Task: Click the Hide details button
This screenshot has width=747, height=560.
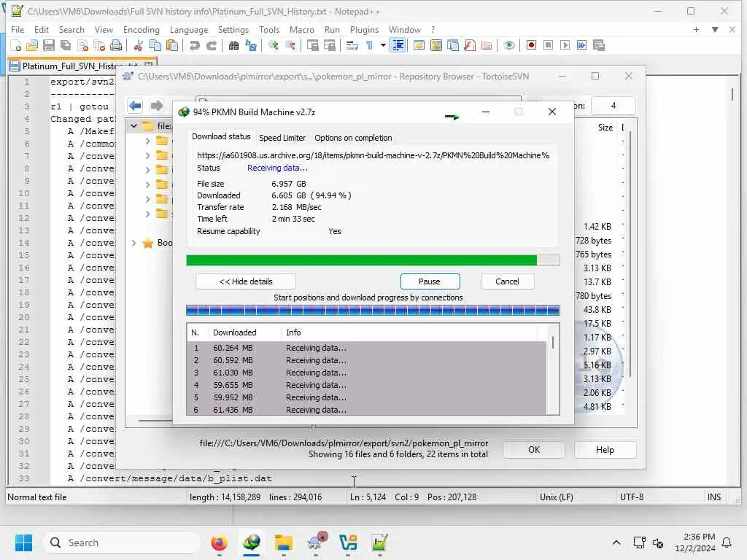Action: tap(245, 281)
